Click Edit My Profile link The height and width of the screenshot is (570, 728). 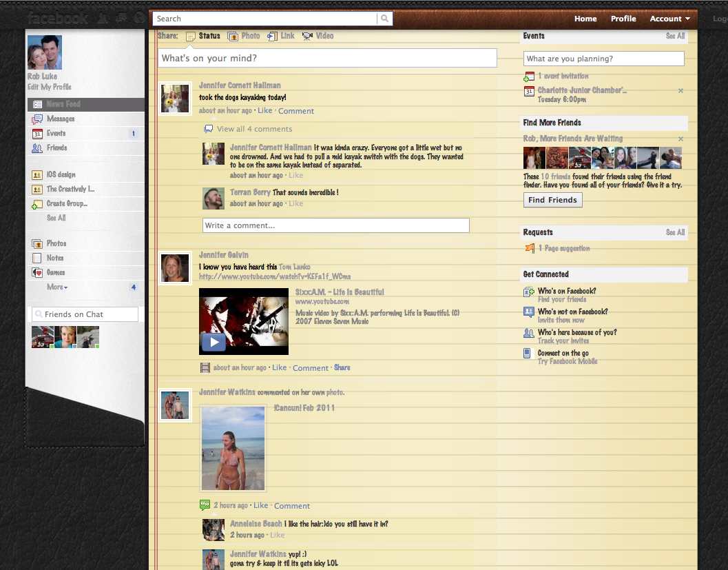tap(49, 87)
